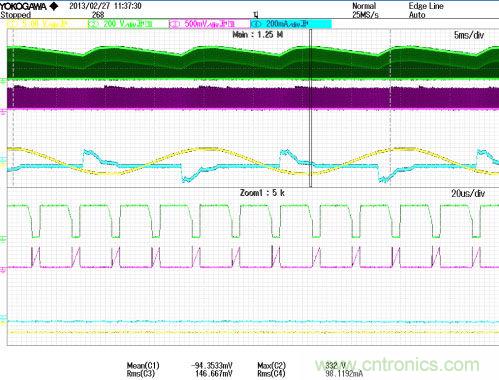This screenshot has height=380, width=499.
Task: Click the 20us/div zoom timebase label
Action: pos(468,193)
